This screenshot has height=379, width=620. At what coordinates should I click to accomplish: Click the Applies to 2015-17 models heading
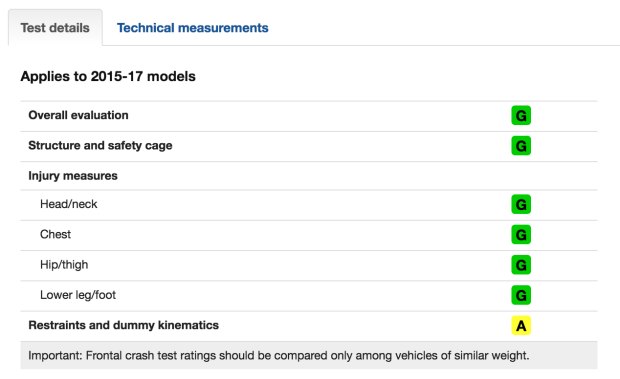(108, 76)
